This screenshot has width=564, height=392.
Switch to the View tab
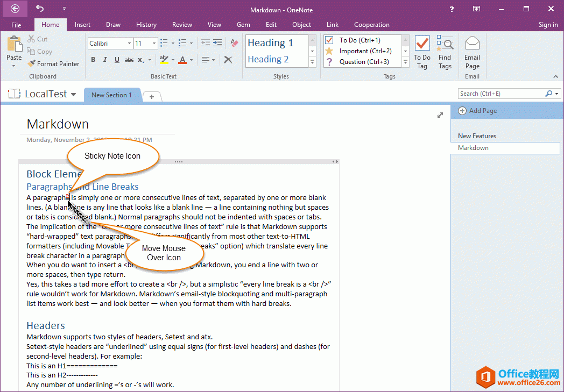coord(214,24)
